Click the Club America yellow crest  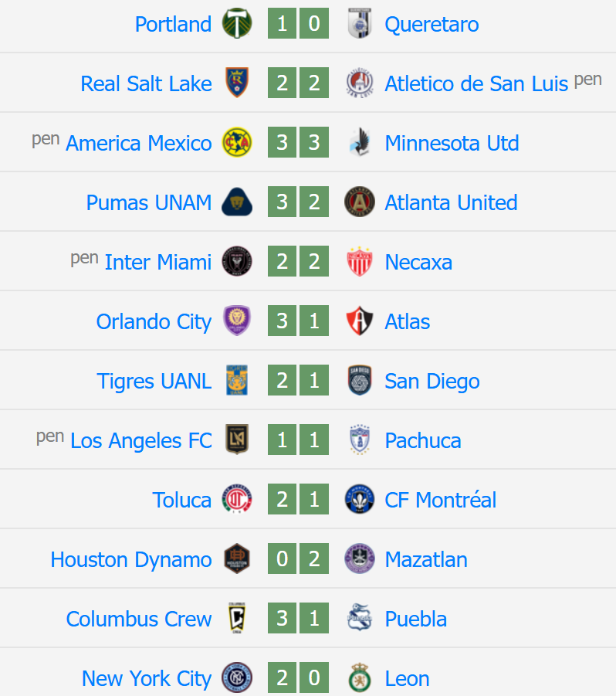237,142
